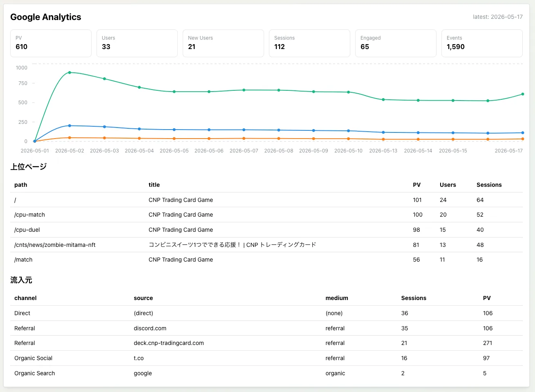Click Sessions value 52 in /cpu-match row

[480, 215]
